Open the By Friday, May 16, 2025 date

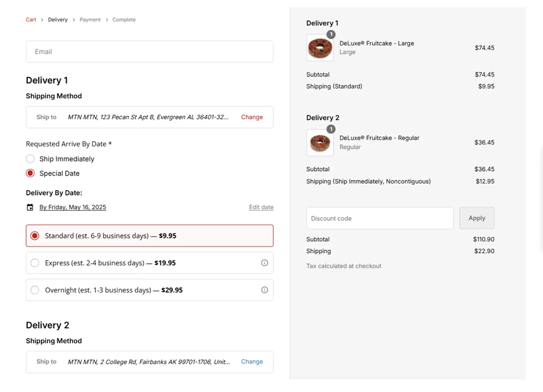click(x=73, y=207)
